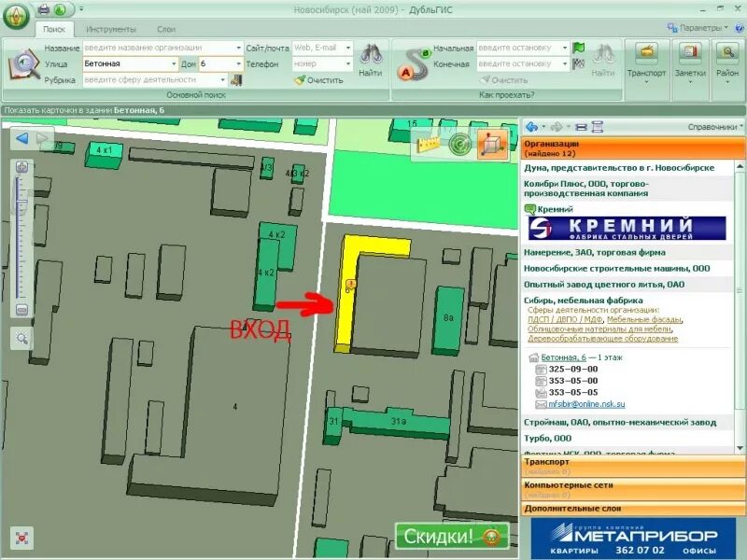The image size is (747, 560).
Task: Click the green start-stop flag icon
Action: pyautogui.click(x=579, y=48)
